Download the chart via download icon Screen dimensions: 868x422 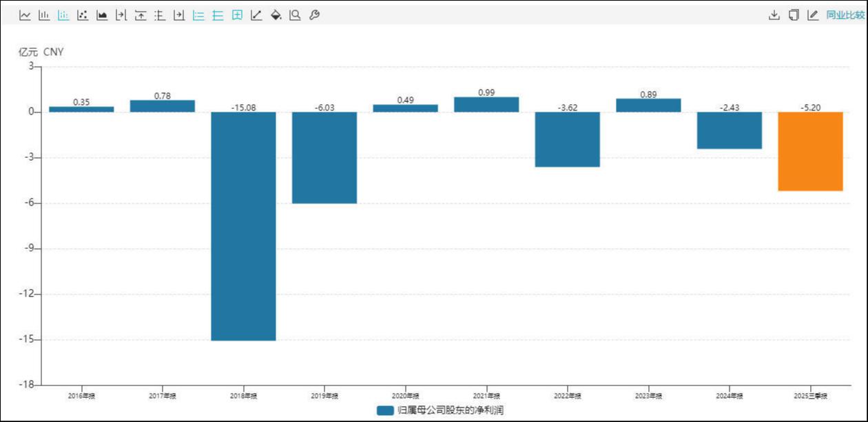click(x=774, y=15)
